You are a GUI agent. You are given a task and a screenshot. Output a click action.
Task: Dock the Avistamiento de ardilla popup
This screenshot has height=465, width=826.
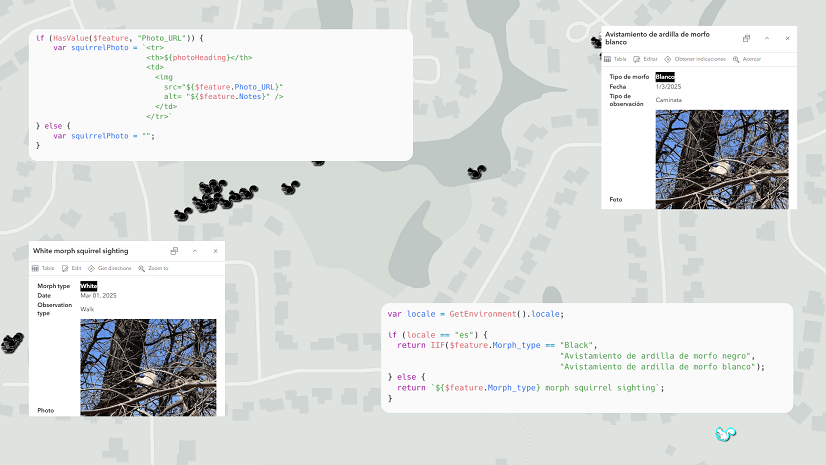click(x=746, y=38)
